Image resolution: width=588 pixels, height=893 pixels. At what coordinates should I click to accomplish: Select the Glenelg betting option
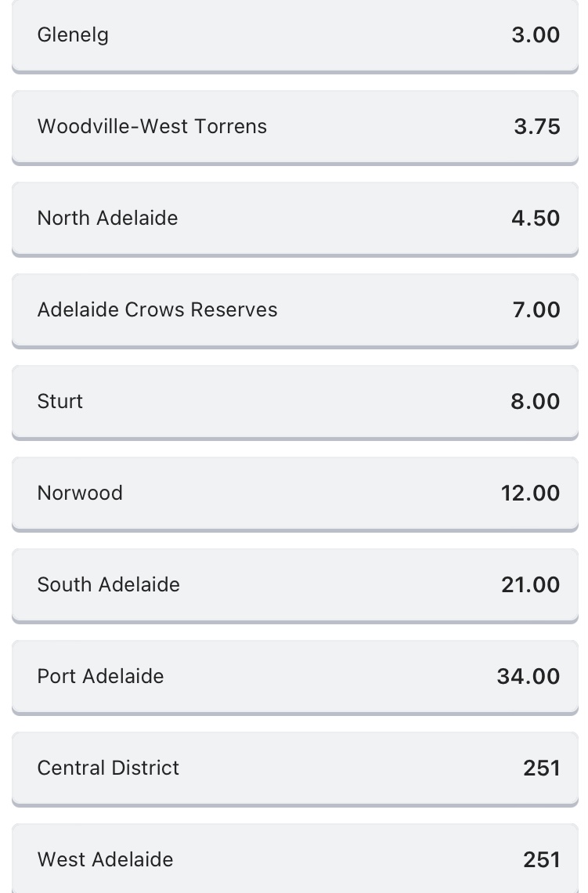click(73, 35)
